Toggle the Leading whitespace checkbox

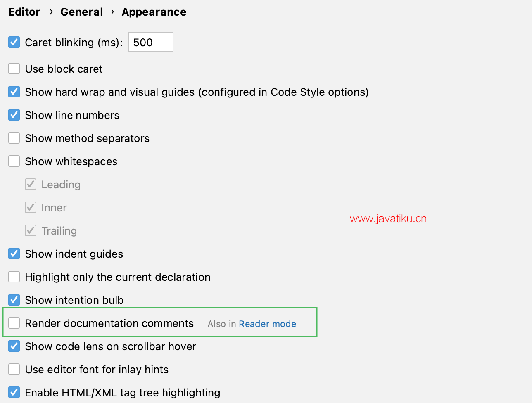click(x=31, y=184)
